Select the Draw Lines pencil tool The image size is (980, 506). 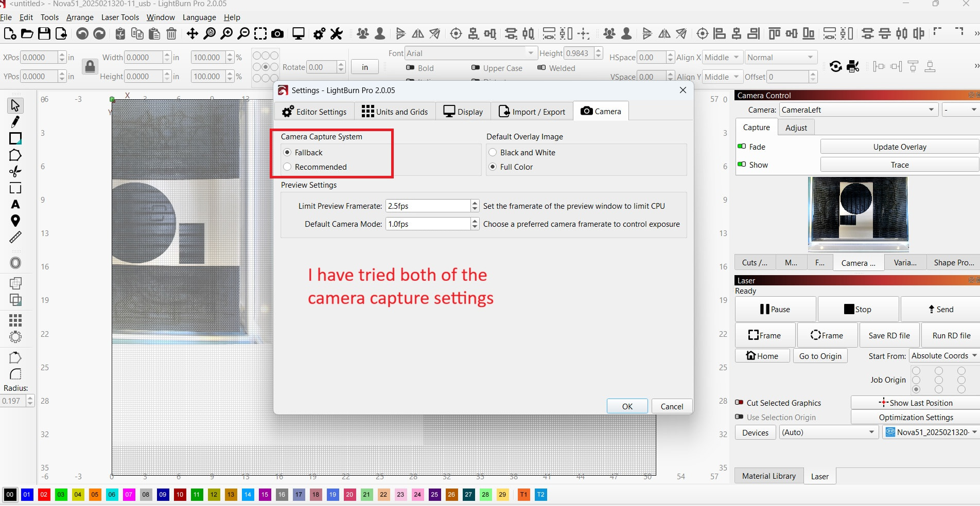pos(15,122)
